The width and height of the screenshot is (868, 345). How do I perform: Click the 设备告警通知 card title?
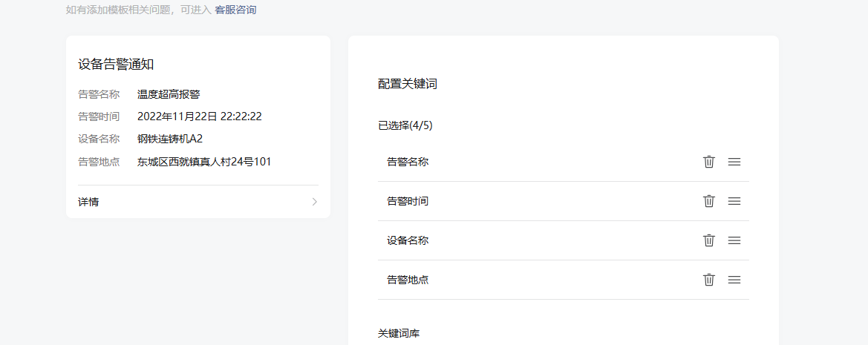pos(116,65)
